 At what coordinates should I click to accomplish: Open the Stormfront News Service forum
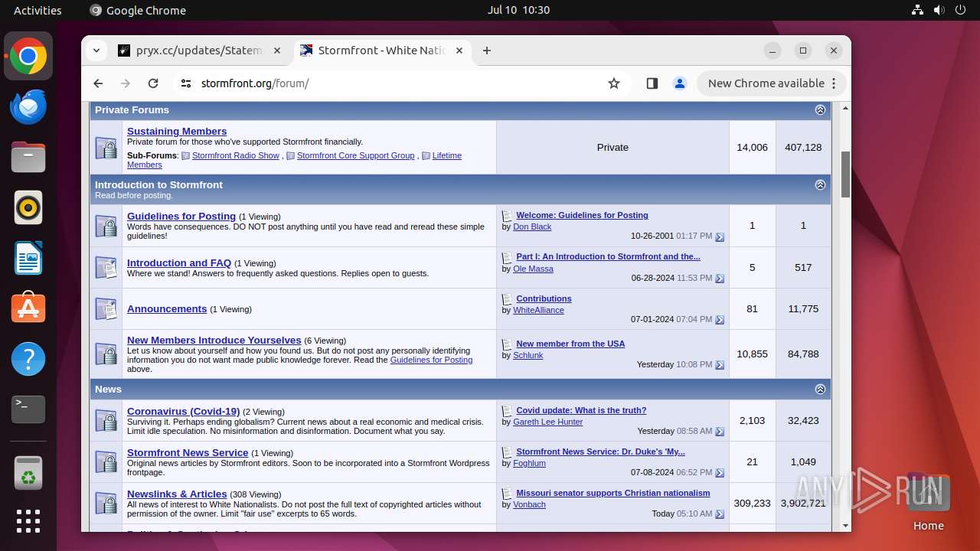coord(188,453)
